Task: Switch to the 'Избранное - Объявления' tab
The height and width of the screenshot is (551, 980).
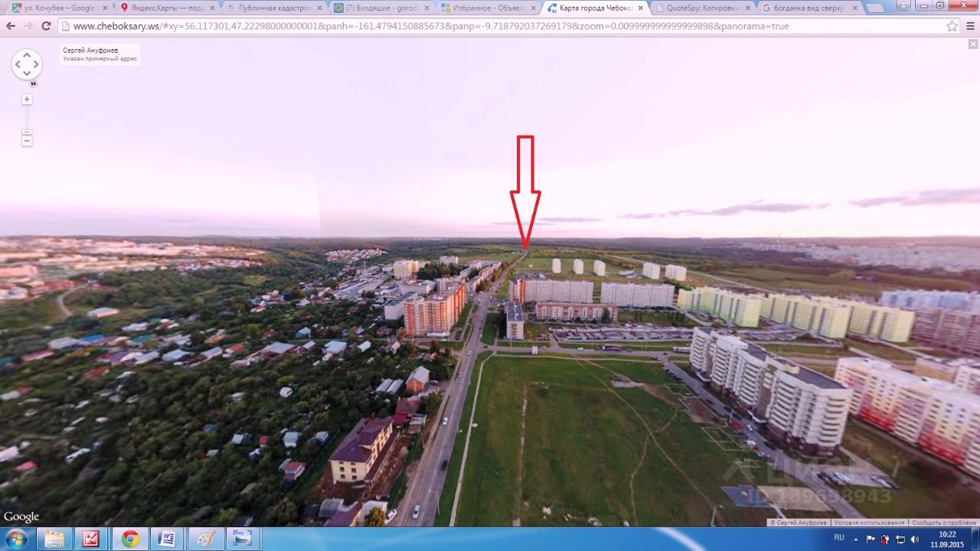Action: pyautogui.click(x=488, y=8)
